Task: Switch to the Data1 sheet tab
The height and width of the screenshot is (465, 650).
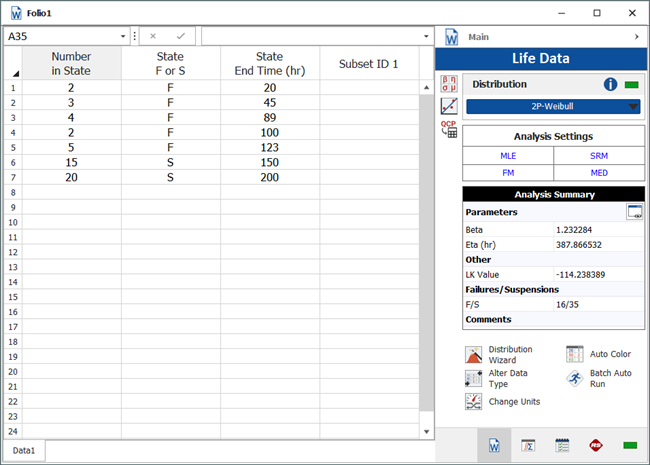Action: tap(24, 450)
